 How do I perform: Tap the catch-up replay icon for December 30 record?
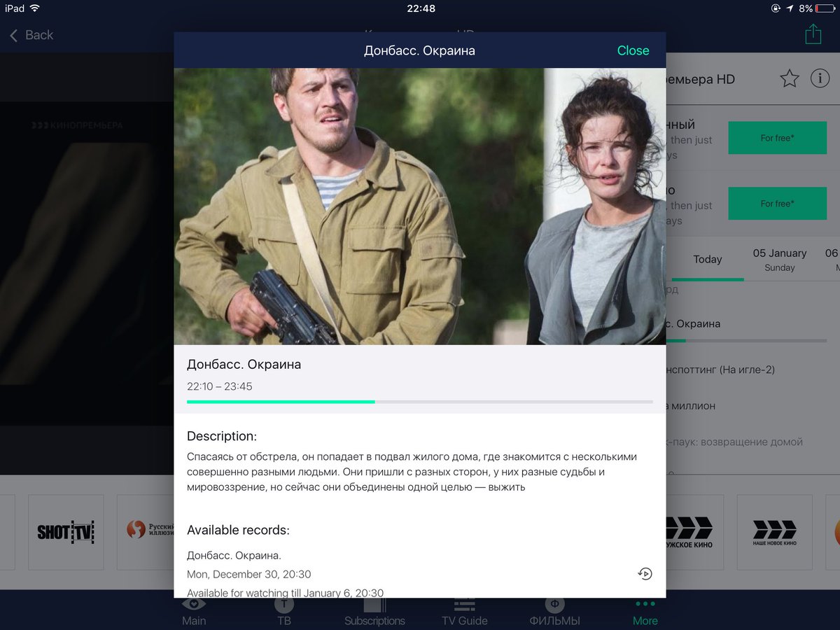[x=645, y=574]
